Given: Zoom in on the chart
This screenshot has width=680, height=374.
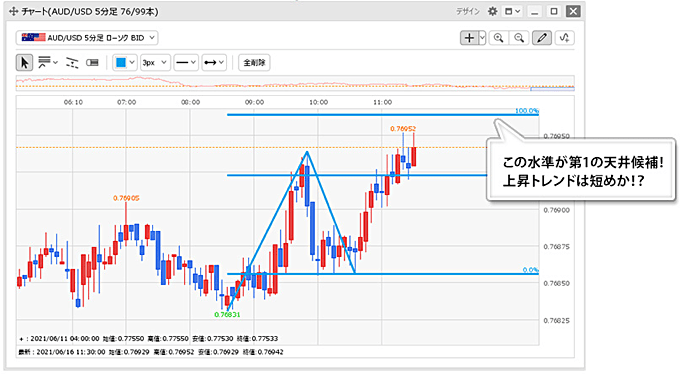Looking at the screenshot, I should [499, 38].
